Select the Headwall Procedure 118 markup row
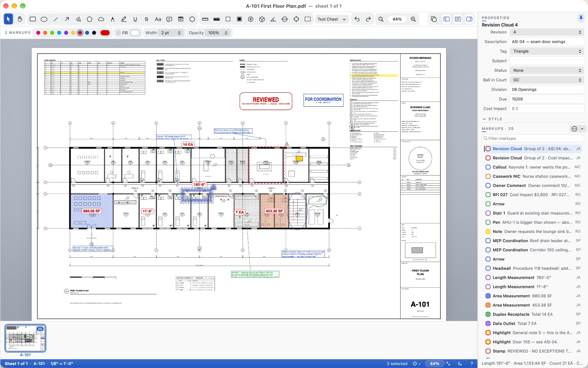 533,268
